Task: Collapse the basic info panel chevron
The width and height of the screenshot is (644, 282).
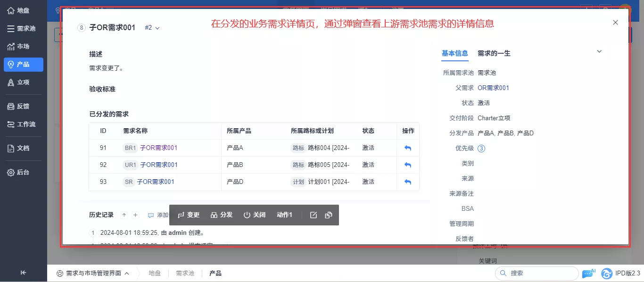Action: [x=599, y=51]
